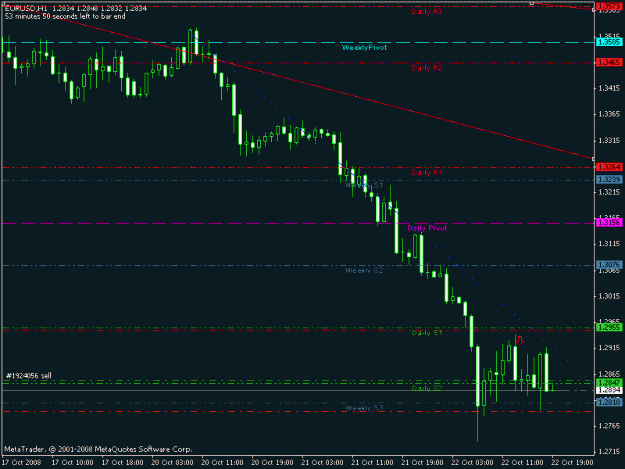Click the red 1.3573 price tag
The height and width of the screenshot is (469, 625).
click(x=609, y=6)
